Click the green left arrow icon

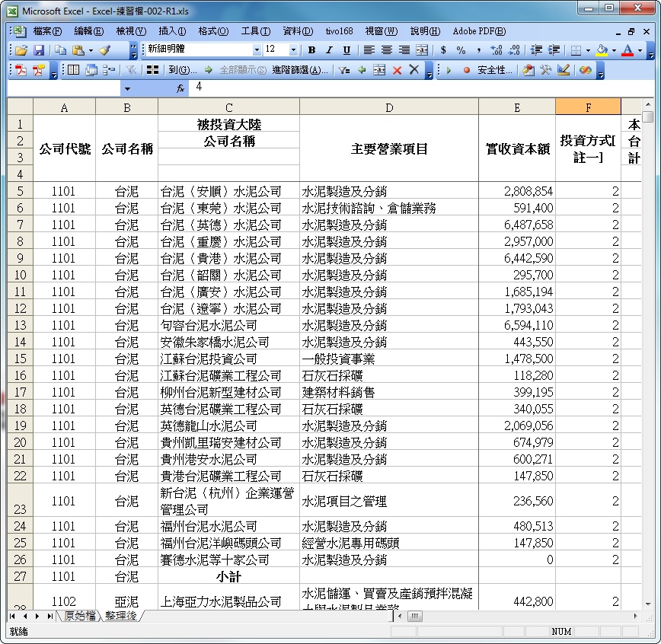362,70
